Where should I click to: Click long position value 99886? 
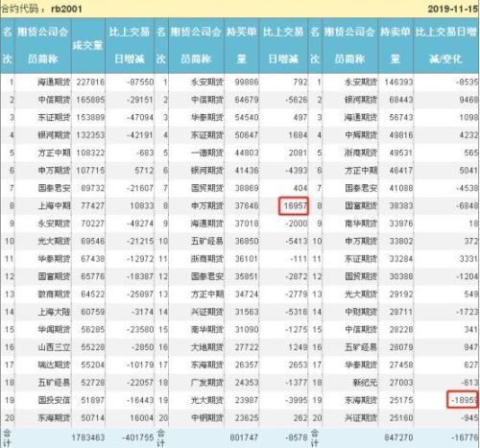pyautogui.click(x=247, y=83)
